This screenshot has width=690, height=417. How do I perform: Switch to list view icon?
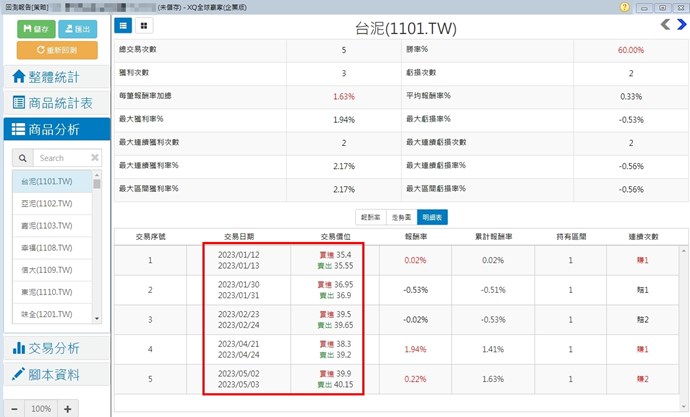click(123, 24)
